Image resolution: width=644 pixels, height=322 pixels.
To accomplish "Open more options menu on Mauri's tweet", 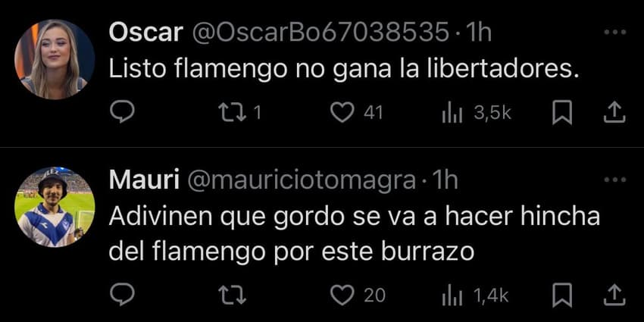I will [614, 180].
